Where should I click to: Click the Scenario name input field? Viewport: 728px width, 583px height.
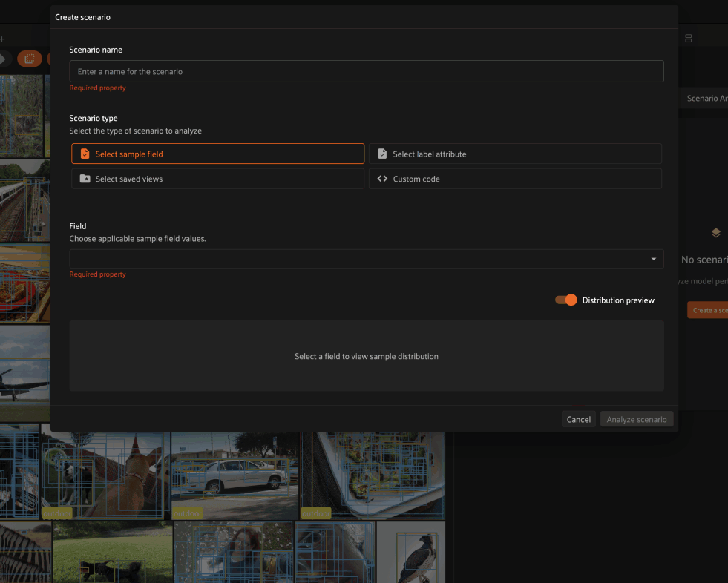pos(367,71)
